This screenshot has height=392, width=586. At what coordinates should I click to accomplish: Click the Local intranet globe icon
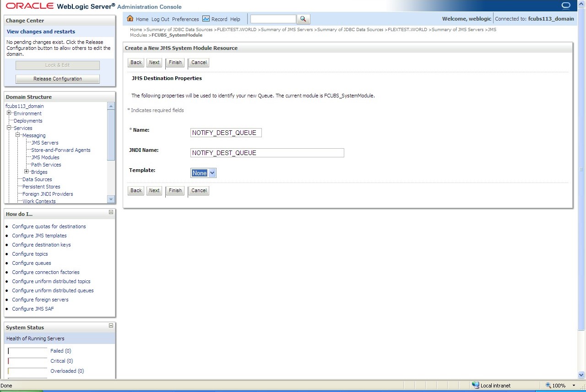coord(476,386)
